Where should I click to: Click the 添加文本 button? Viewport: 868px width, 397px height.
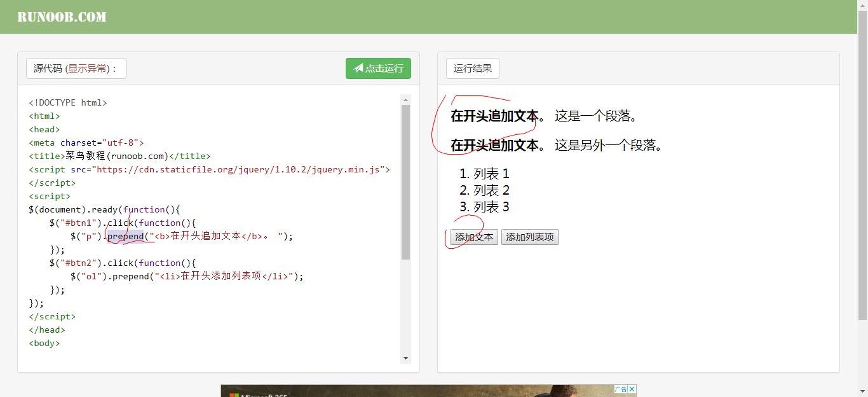coord(474,237)
